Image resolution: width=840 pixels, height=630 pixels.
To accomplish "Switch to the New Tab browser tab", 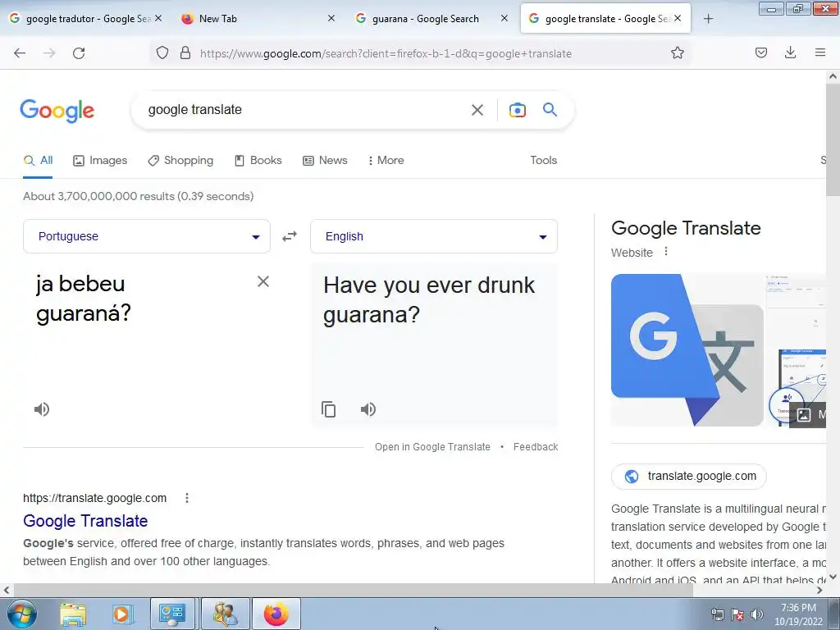I will [257, 18].
